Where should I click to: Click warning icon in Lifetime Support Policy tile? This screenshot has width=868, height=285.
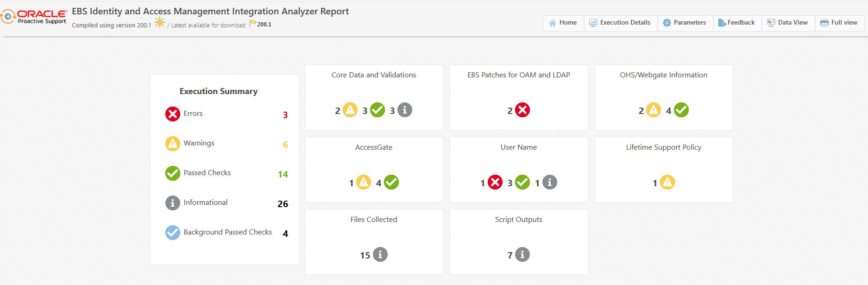click(667, 183)
